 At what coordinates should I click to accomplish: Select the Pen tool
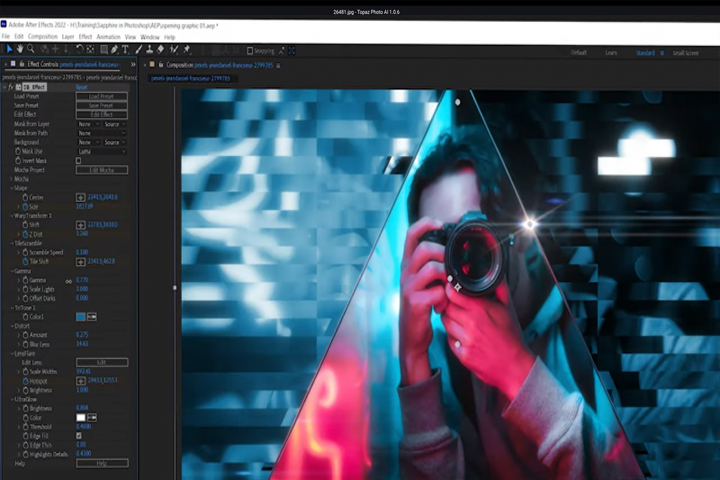click(x=114, y=50)
